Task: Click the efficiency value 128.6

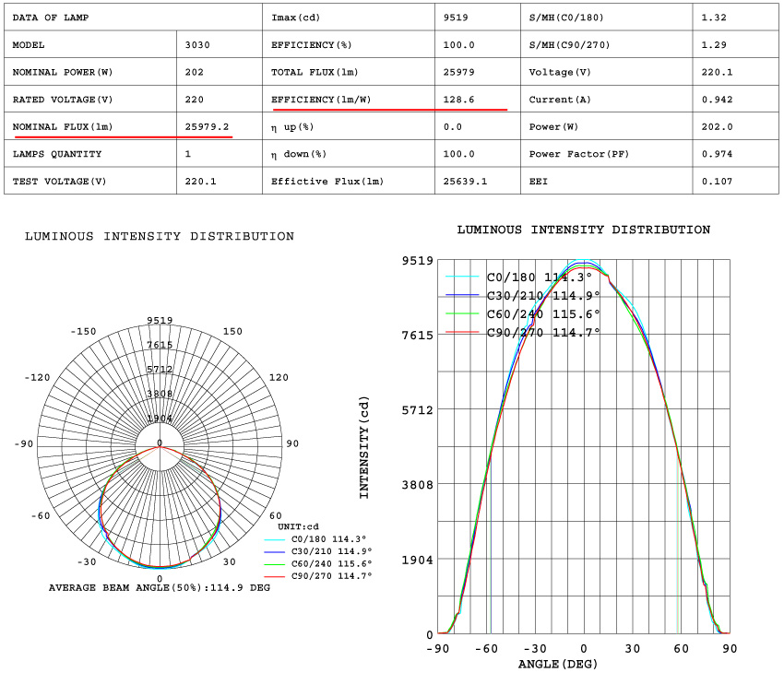Action: click(458, 100)
